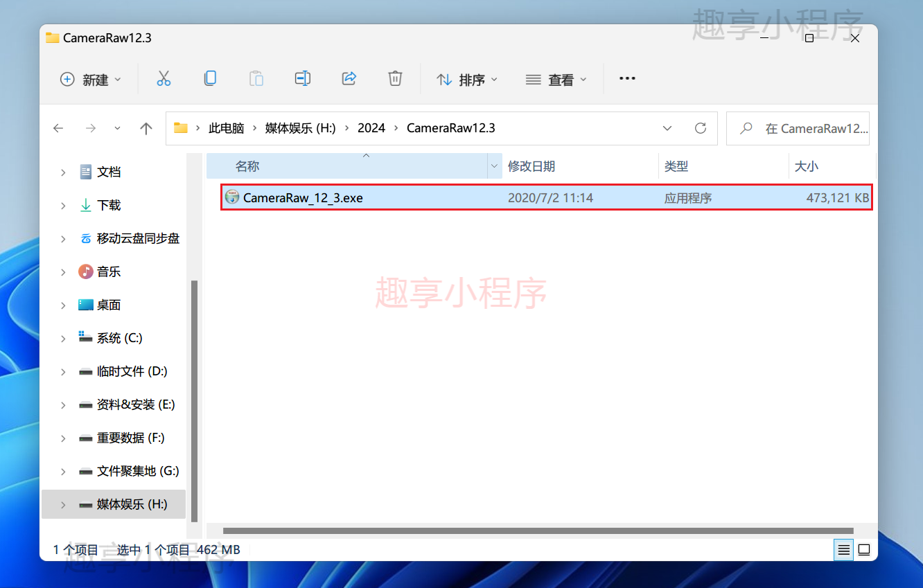Click the cloud sync disk icon in sidebar
Image resolution: width=923 pixels, height=588 pixels.
click(x=86, y=238)
